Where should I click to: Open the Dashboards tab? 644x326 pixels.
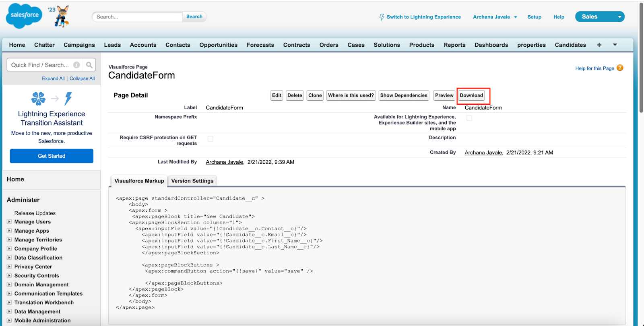[x=491, y=45]
